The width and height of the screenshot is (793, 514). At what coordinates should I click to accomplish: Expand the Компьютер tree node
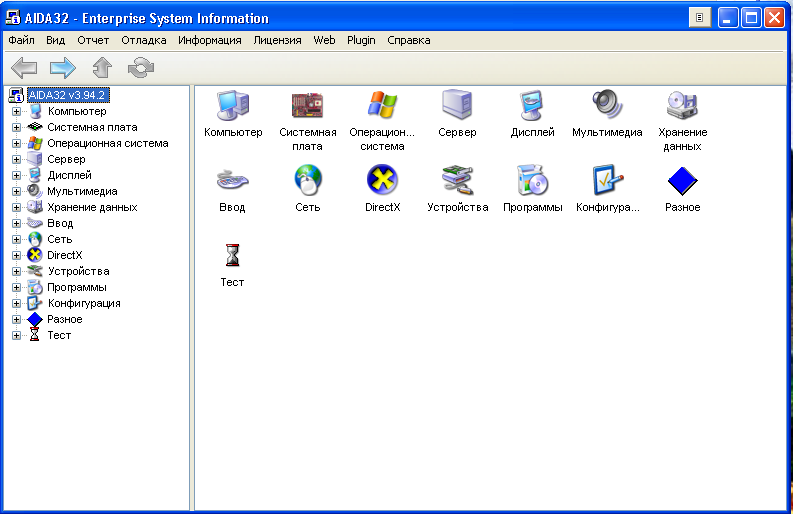tap(16, 111)
